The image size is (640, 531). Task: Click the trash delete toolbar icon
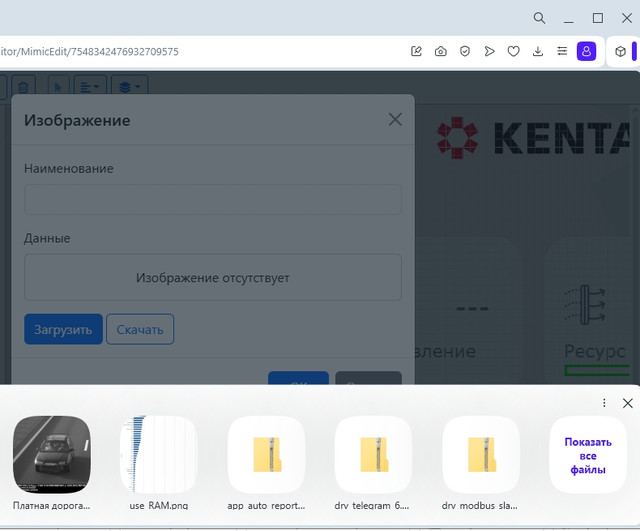point(24,87)
